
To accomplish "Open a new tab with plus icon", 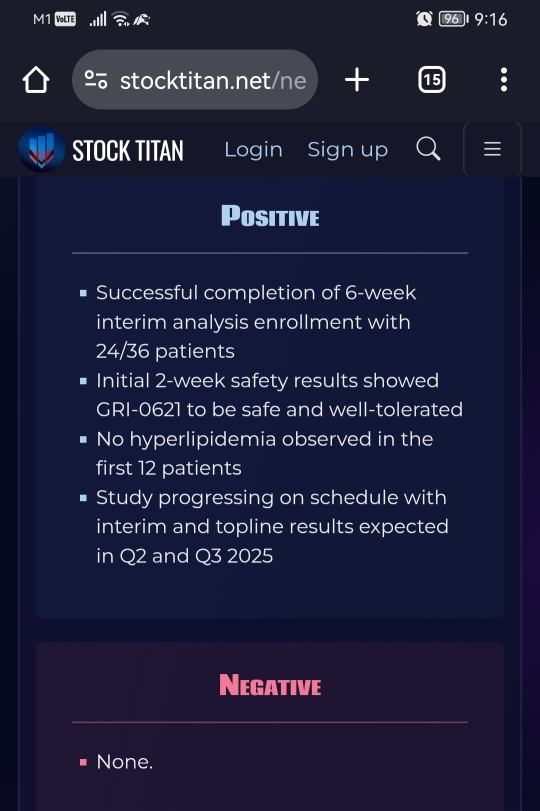I will (357, 80).
